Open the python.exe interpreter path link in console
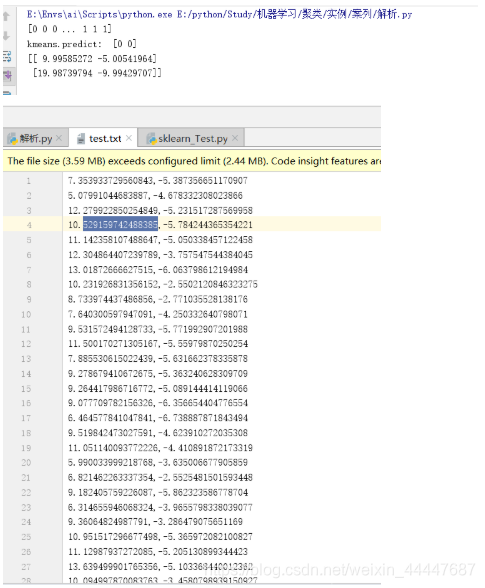The image size is (485, 588). [99, 15]
